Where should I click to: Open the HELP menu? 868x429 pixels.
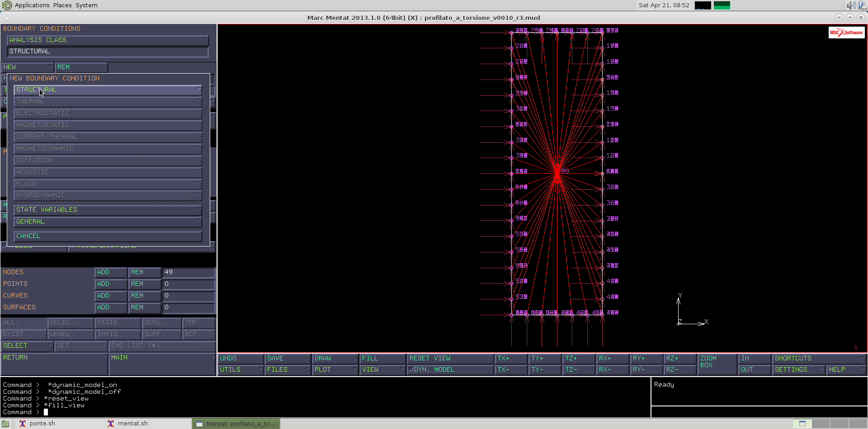(846, 370)
